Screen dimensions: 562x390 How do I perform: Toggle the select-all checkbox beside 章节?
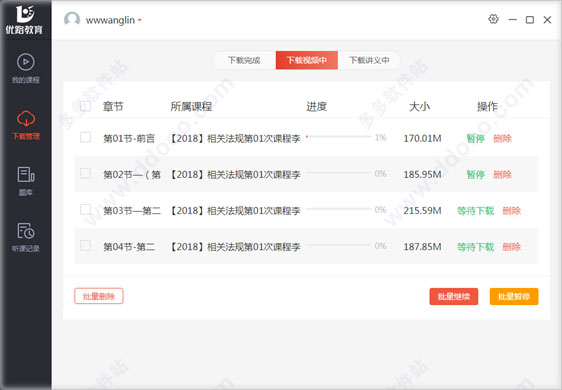(x=85, y=106)
